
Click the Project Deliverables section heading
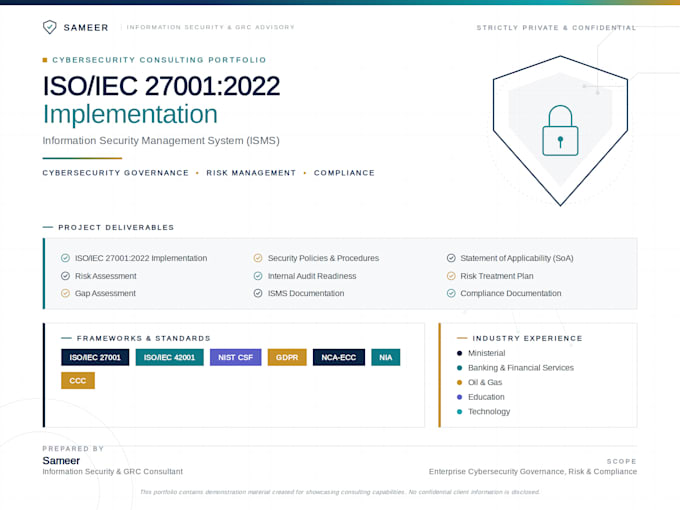click(x=116, y=227)
